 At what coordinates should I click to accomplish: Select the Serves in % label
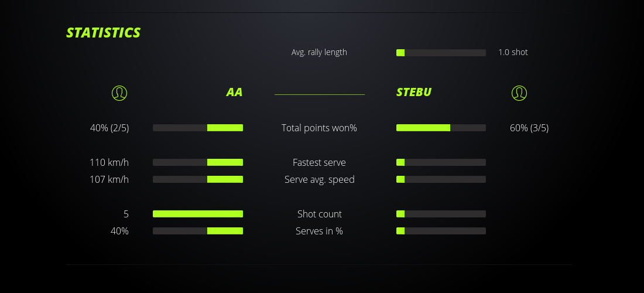319,231
